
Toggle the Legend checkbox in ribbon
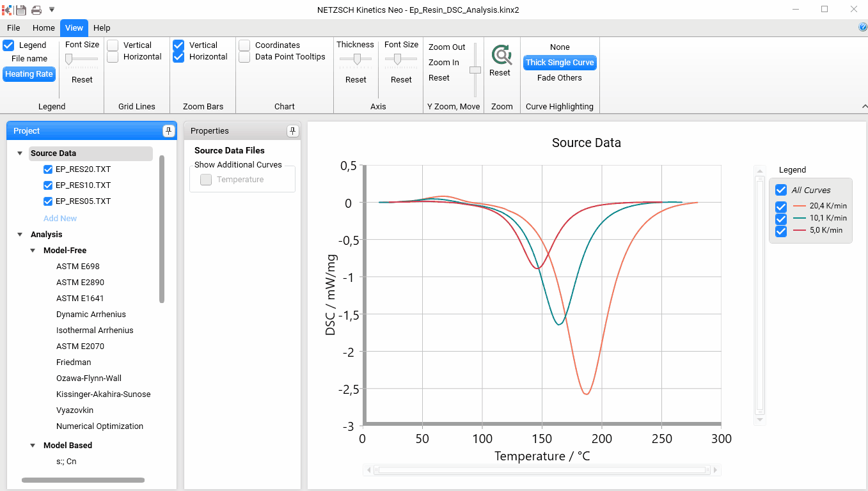[x=8, y=45]
